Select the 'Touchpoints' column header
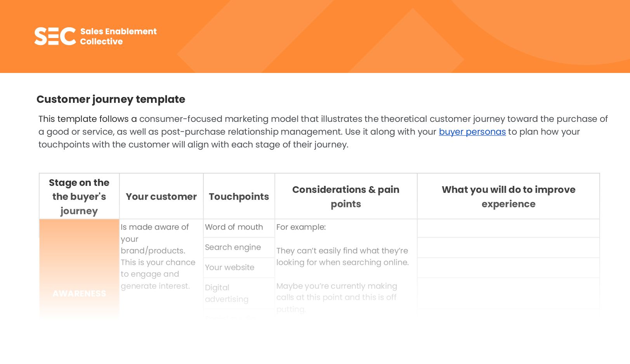Screen dimensions: 630x364 pyautogui.click(x=239, y=197)
